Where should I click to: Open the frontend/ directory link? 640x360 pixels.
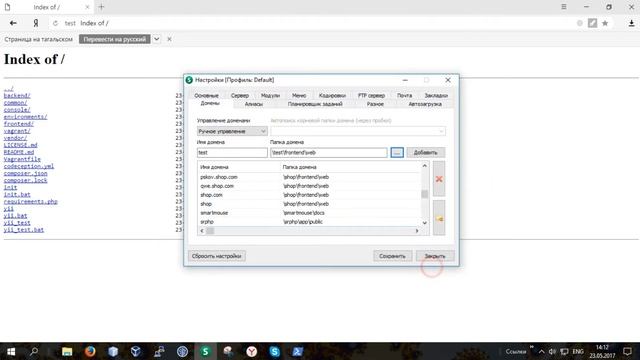18,124
